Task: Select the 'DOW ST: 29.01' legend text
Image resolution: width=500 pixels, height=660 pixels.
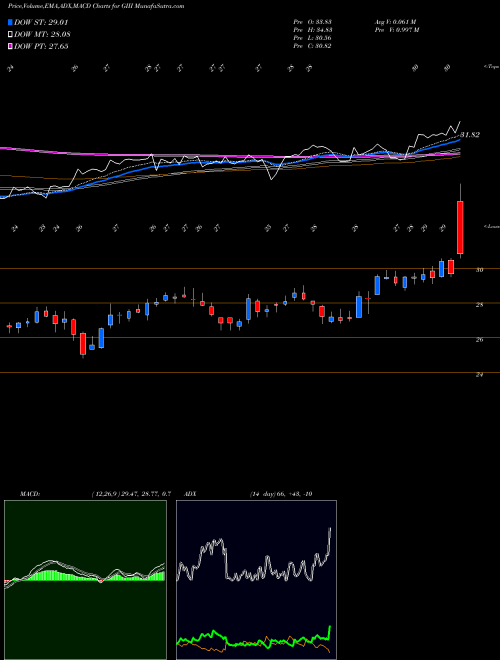Action: tap(41, 22)
